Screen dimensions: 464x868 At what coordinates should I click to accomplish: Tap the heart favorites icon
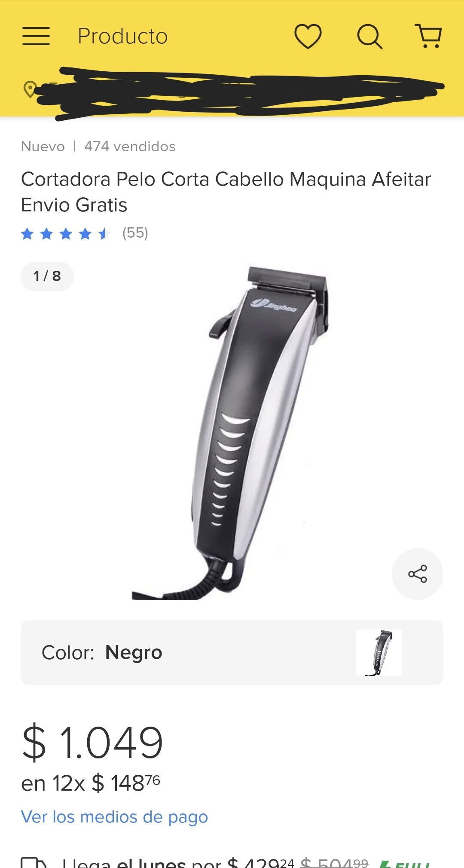(308, 36)
